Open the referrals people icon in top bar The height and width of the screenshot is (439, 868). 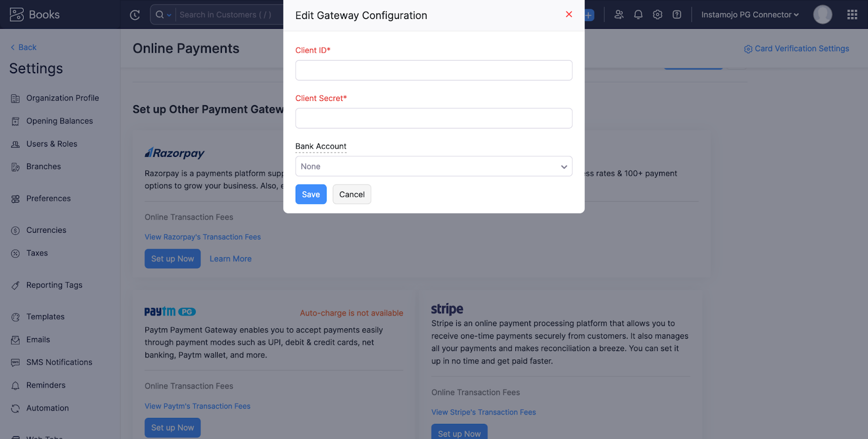tap(619, 15)
